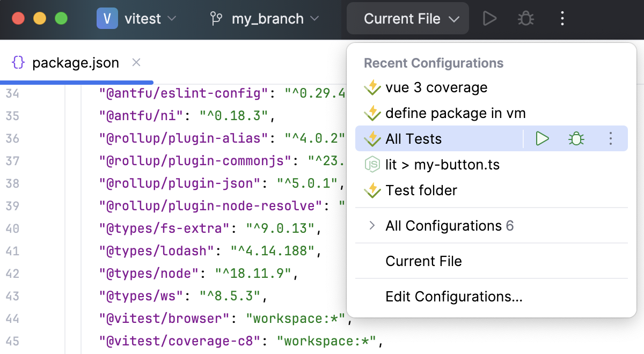The image size is (644, 354).
Task: Open more options for All Tests
Action: coord(610,138)
